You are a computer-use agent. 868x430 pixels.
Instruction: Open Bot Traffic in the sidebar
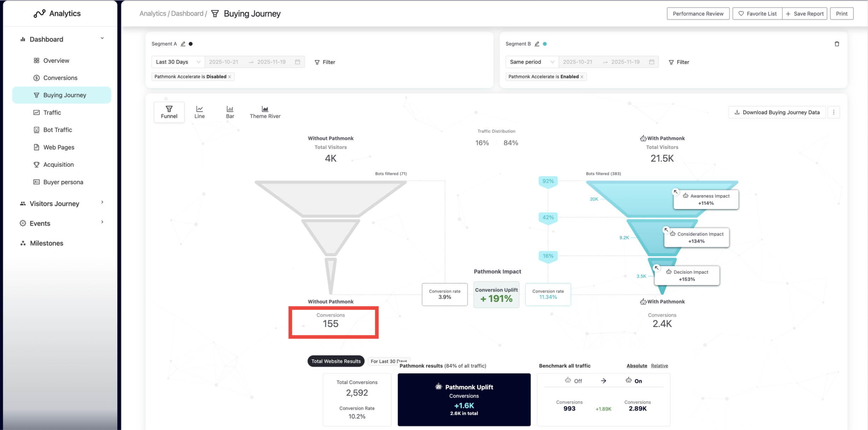[x=58, y=130]
